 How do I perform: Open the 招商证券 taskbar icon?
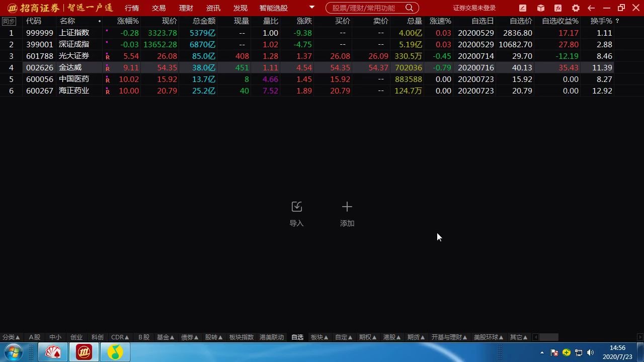point(84,352)
